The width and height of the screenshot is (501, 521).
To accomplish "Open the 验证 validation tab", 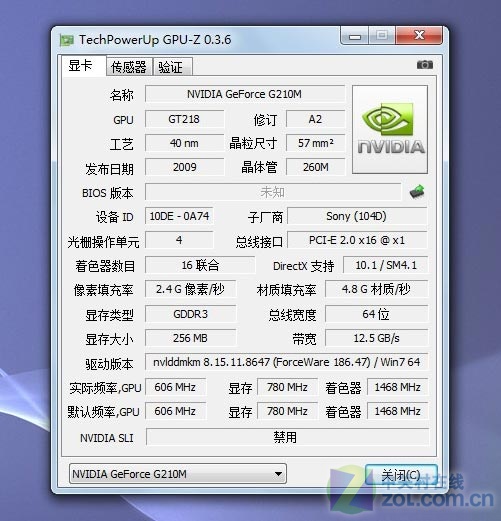I will pos(172,67).
